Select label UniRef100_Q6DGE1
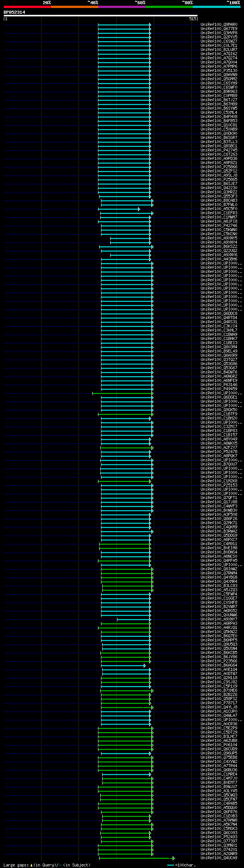The image size is (244, 868). click(x=219, y=397)
